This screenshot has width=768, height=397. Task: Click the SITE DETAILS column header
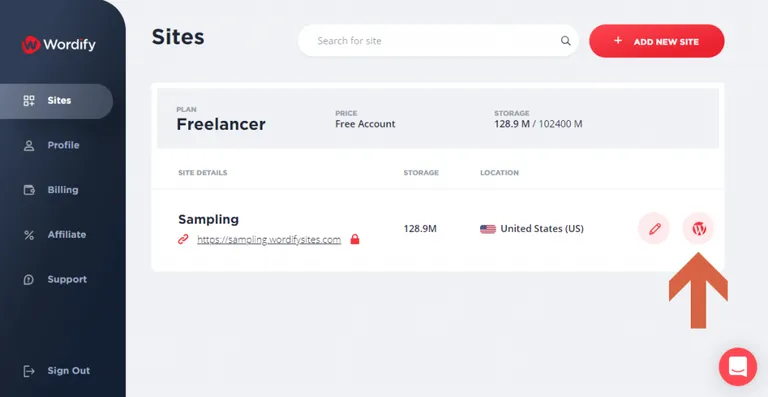(x=203, y=173)
